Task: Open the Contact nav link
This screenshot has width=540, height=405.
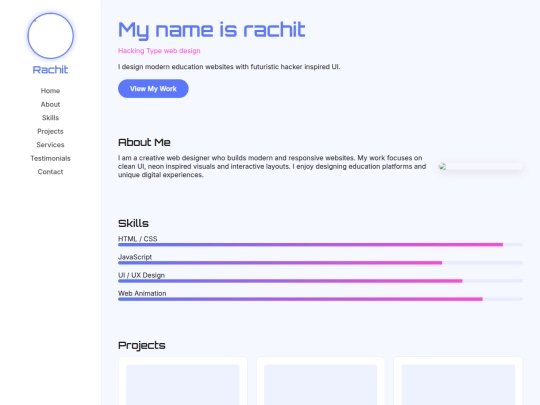Action: point(50,172)
